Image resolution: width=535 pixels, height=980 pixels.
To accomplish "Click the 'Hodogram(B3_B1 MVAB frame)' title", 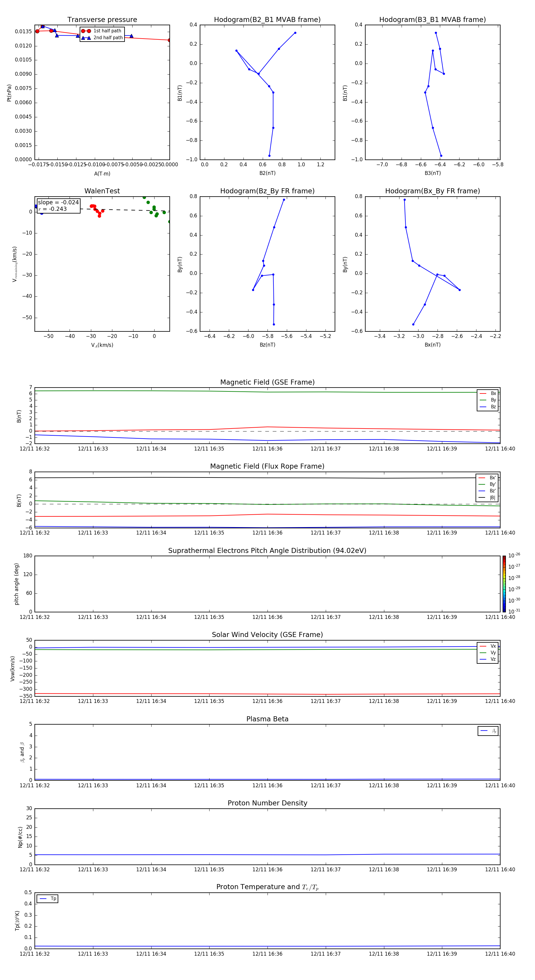I will (432, 20).
